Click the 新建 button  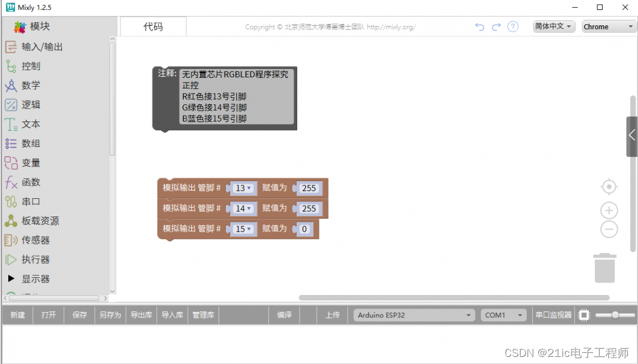point(18,315)
